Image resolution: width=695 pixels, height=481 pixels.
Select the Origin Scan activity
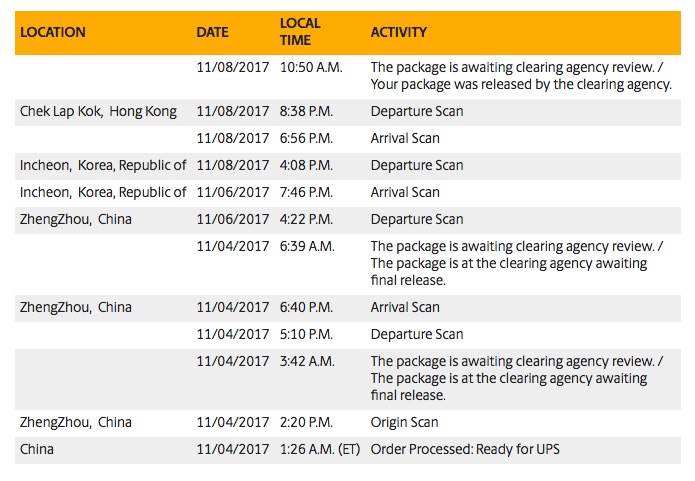[x=404, y=422]
